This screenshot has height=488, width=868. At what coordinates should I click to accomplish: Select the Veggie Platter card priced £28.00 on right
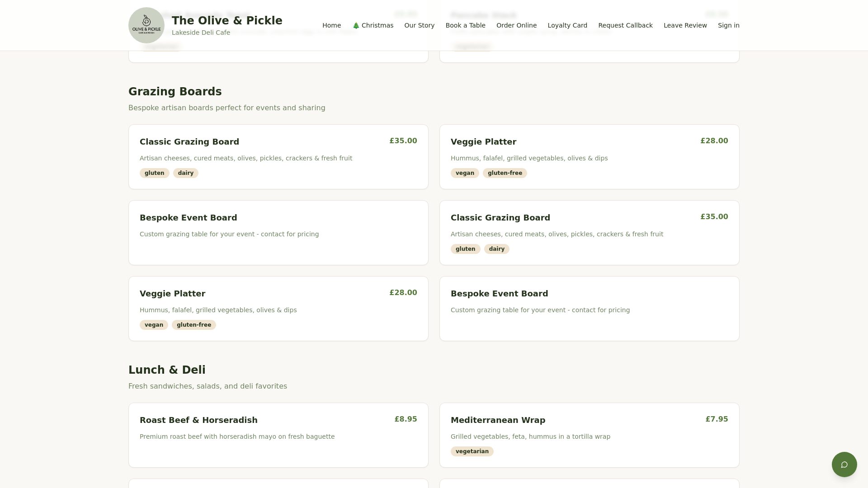(590, 157)
